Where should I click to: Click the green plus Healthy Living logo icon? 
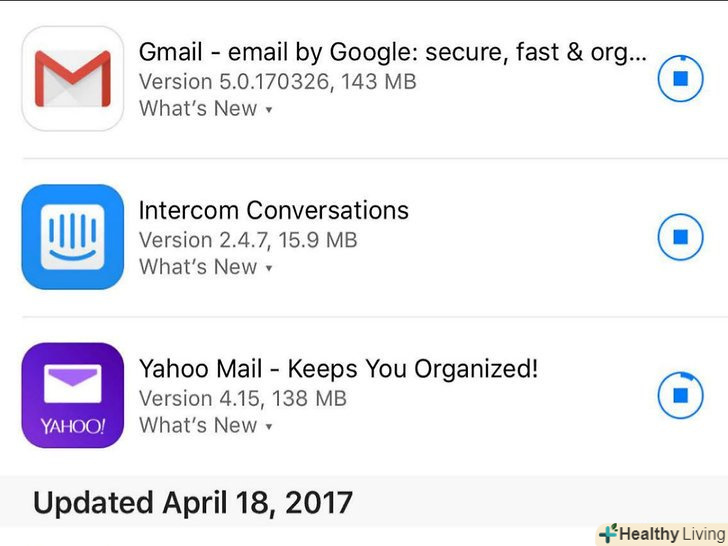pyautogui.click(x=608, y=534)
